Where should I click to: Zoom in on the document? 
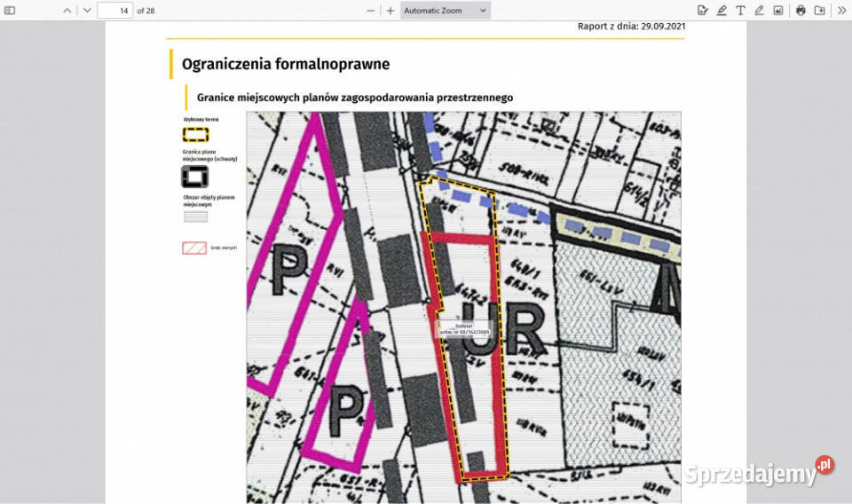pyautogui.click(x=390, y=10)
